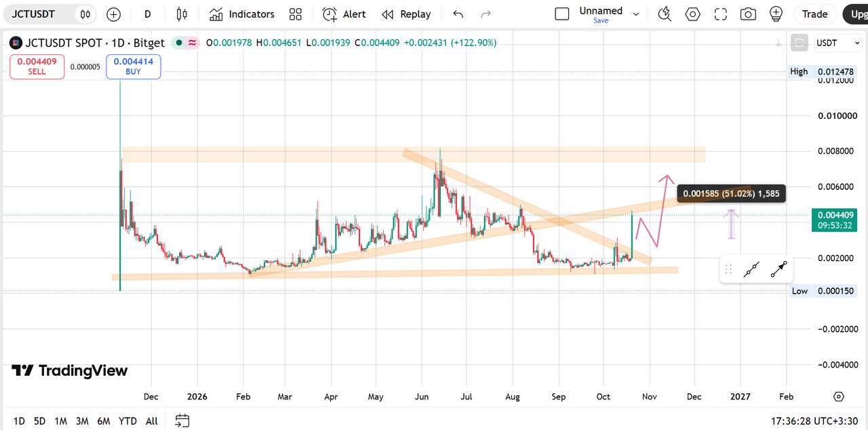Select the YTD range tab
The width and height of the screenshot is (868, 430).
coord(127,421)
